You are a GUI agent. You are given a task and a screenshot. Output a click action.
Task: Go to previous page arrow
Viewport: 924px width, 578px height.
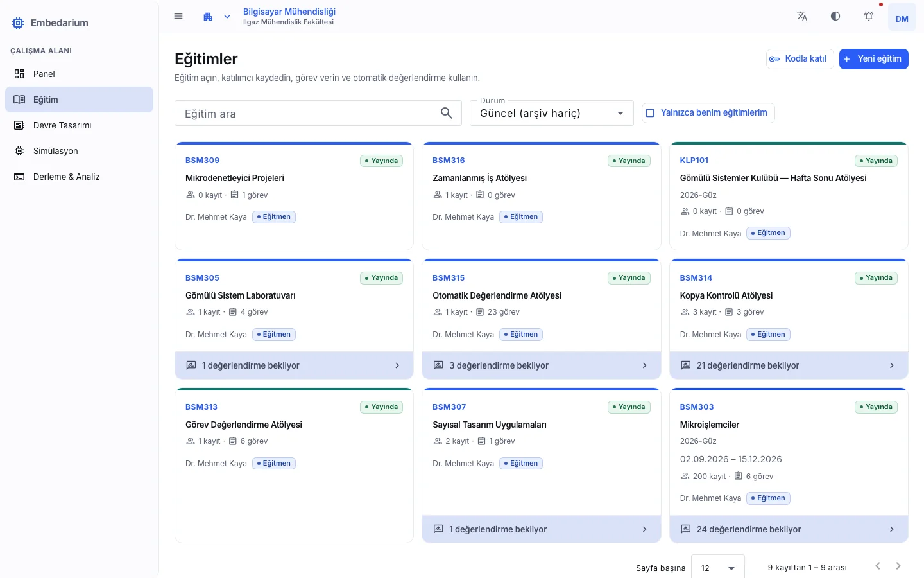click(x=878, y=566)
